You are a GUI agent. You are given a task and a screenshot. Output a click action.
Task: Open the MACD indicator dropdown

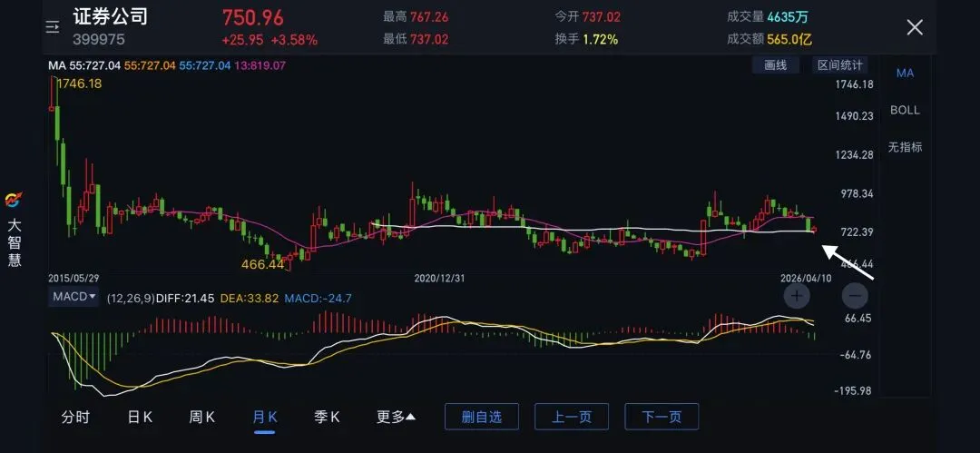(73, 297)
